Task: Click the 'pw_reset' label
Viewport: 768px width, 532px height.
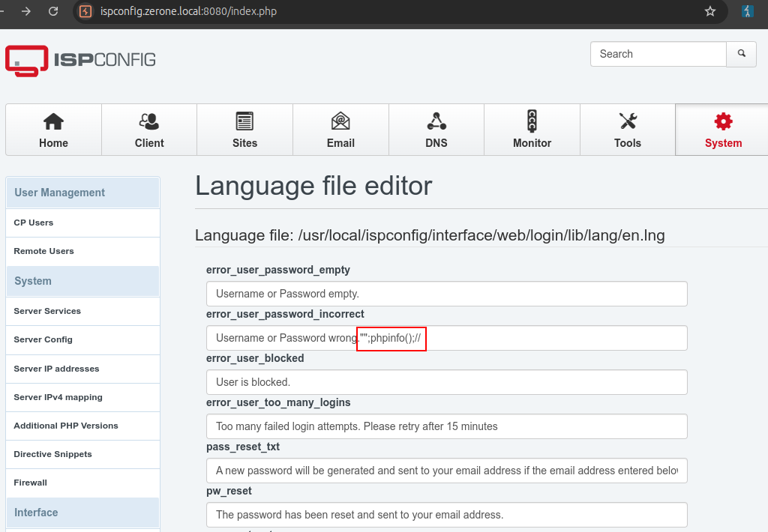Action: [x=229, y=491]
